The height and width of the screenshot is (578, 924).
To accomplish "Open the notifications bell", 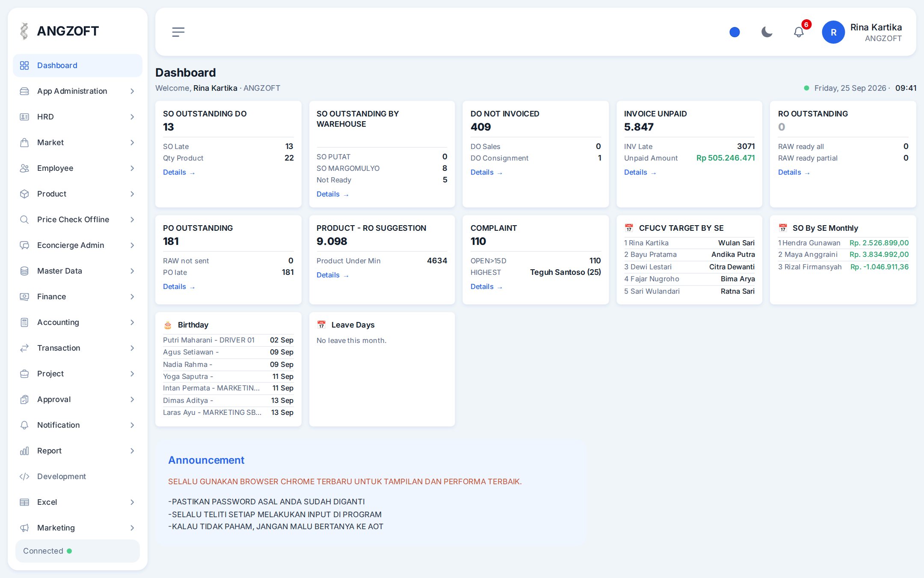I will pos(799,32).
